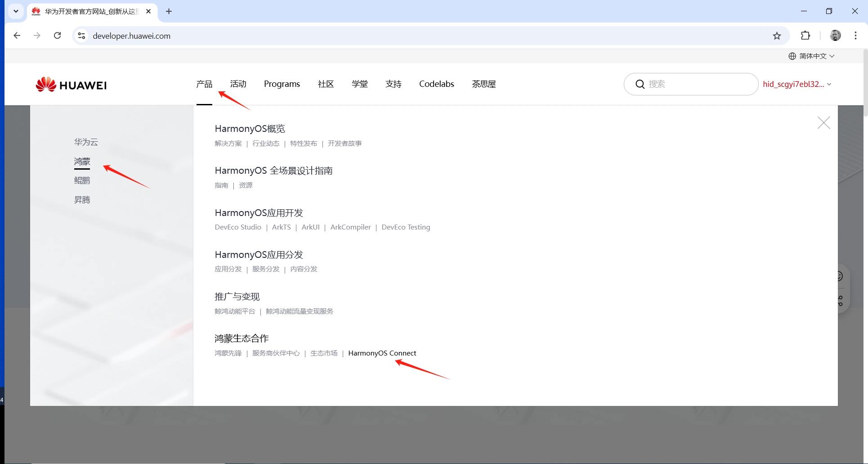The image size is (868, 464).
Task: Click the page vertical scrollbar
Action: tap(865, 83)
